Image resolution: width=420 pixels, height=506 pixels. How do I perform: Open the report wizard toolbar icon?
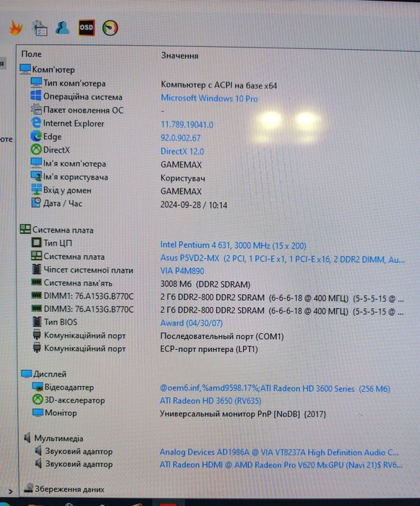pyautogui.click(x=40, y=28)
